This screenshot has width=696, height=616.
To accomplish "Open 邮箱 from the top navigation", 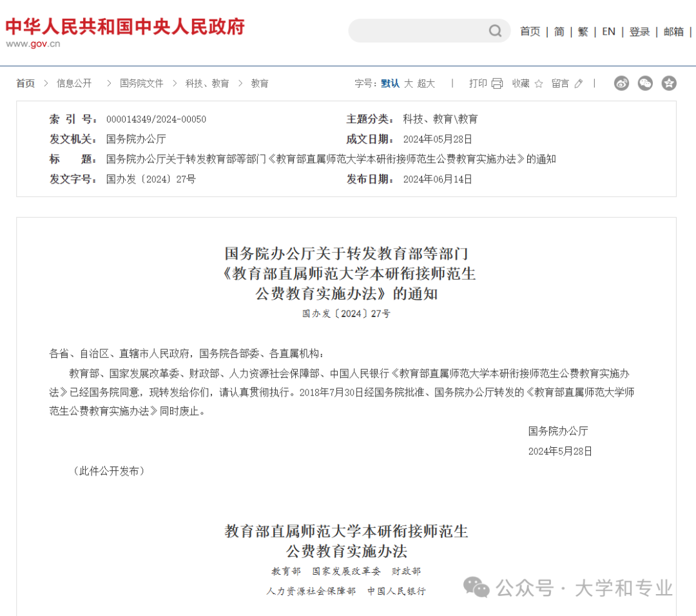I will (x=673, y=31).
